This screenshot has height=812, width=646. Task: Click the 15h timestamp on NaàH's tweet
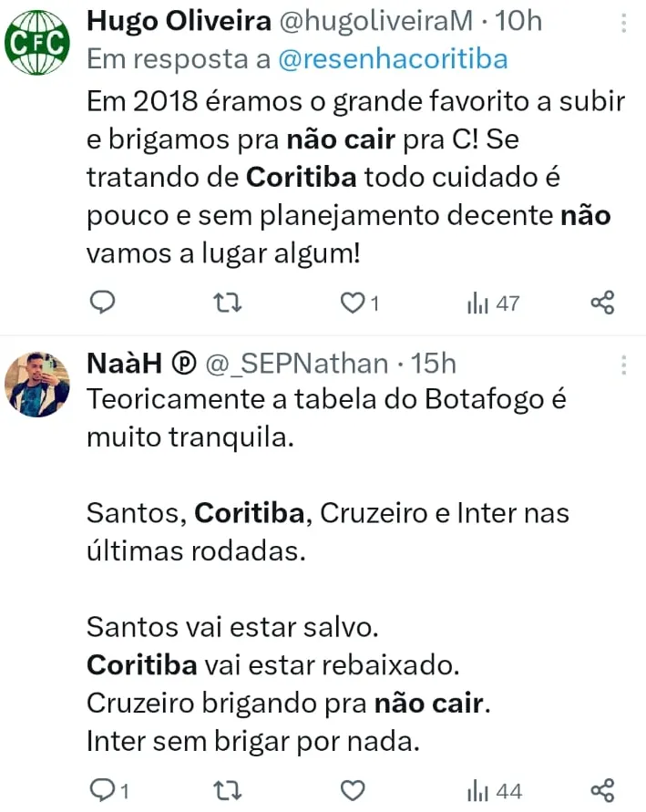click(x=434, y=365)
